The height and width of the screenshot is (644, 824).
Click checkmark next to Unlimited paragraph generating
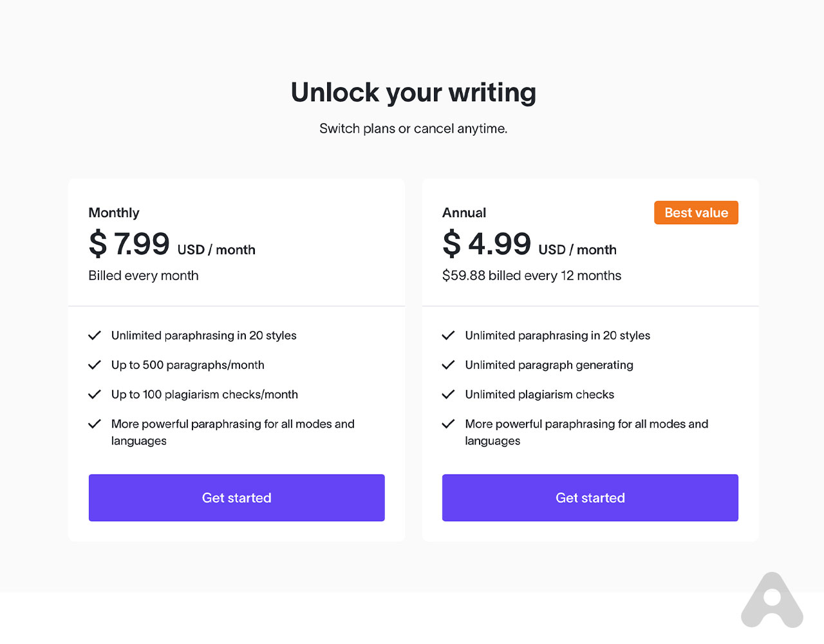click(449, 365)
